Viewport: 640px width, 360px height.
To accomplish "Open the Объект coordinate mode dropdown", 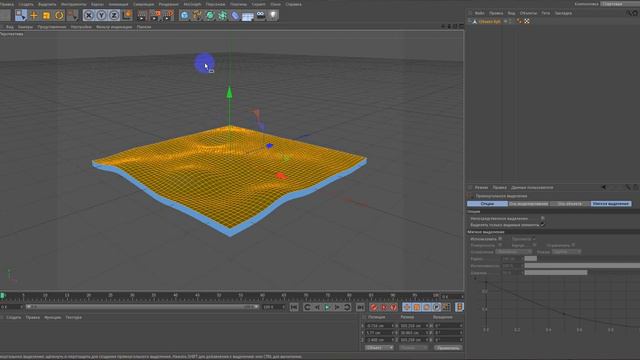I will [379, 348].
